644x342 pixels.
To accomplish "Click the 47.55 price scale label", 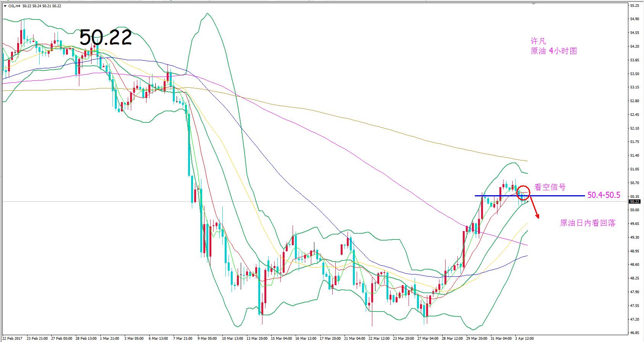I will [x=635, y=306].
